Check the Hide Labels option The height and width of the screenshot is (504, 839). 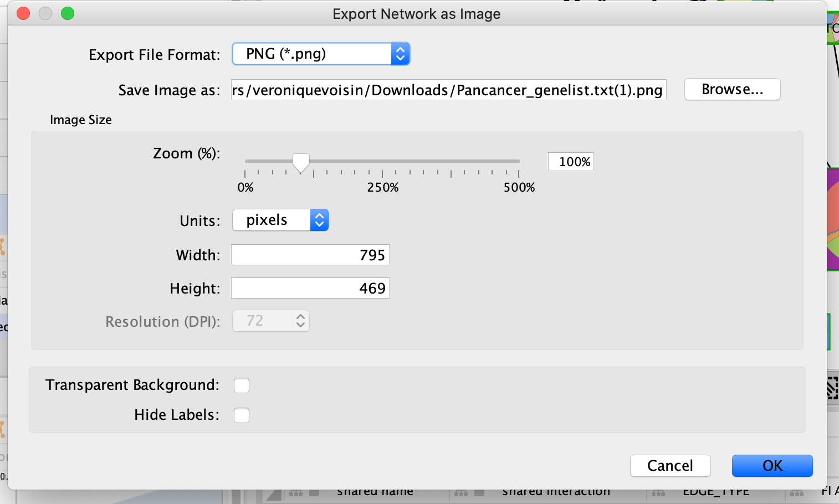click(x=242, y=415)
